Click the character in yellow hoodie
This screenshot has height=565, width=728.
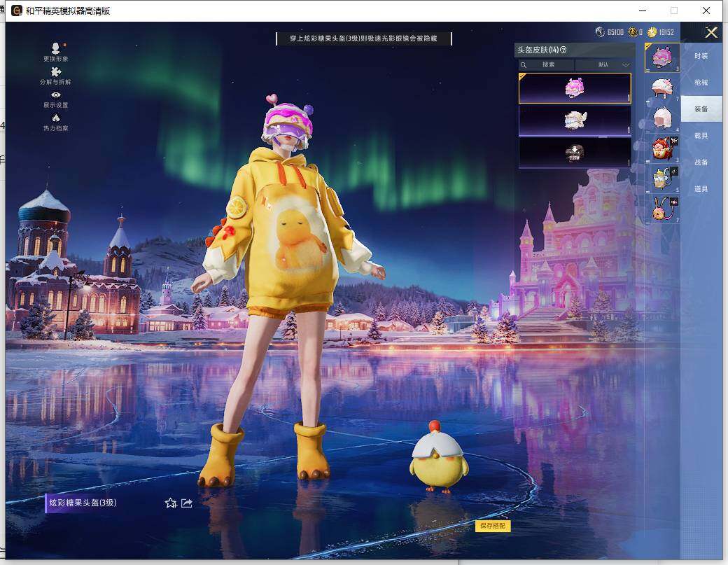point(287,288)
